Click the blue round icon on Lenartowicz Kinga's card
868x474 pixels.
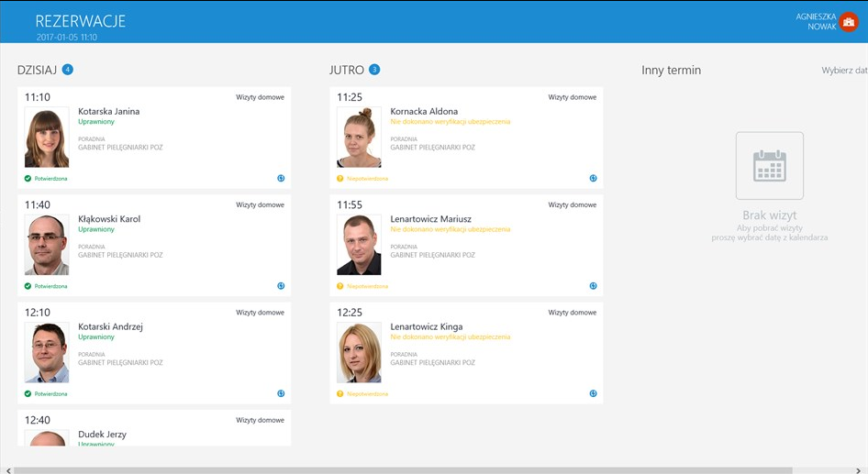tap(593, 393)
